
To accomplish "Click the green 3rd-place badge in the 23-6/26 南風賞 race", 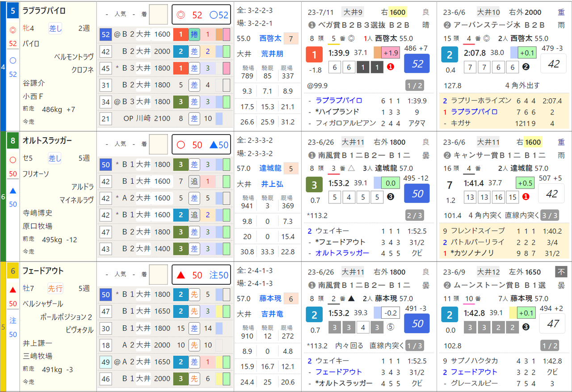I will (x=314, y=185).
